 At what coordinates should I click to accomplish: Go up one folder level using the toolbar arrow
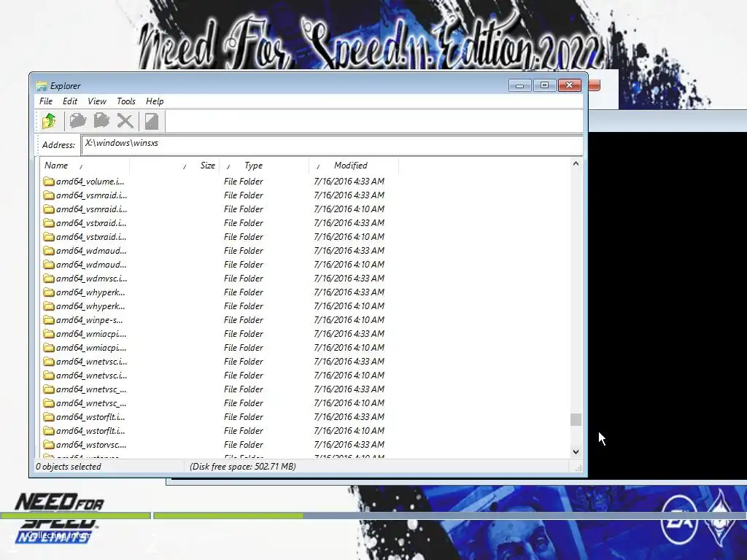pos(49,121)
